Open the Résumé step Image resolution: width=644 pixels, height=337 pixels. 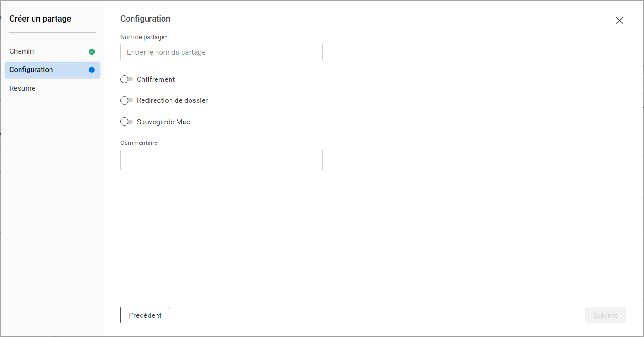(22, 88)
